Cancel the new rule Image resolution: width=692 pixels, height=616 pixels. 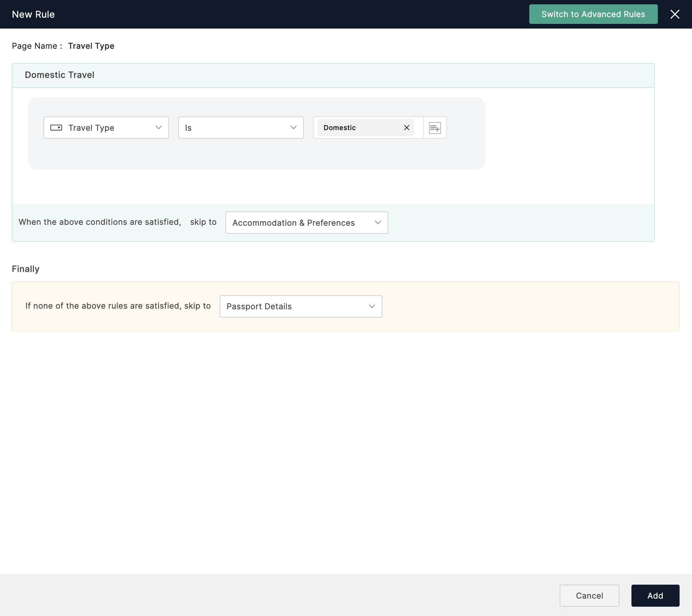[x=589, y=596]
